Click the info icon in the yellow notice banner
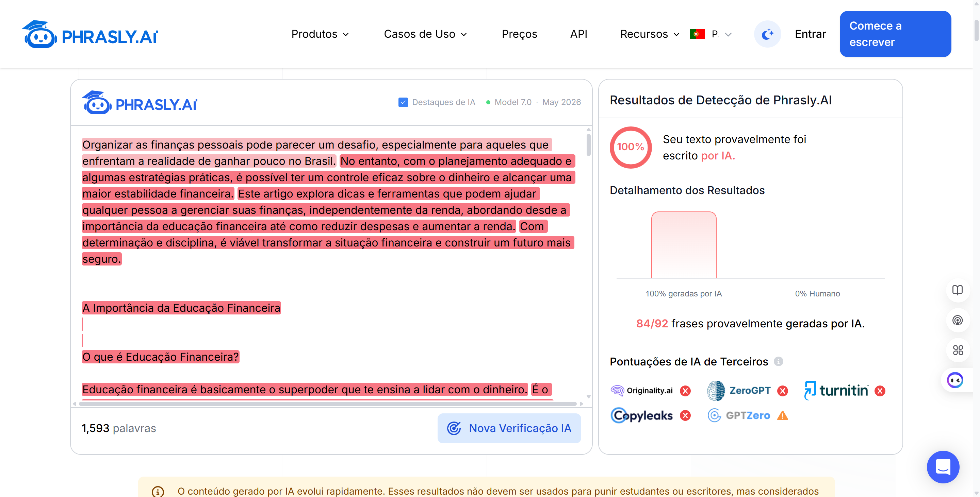 pyautogui.click(x=158, y=491)
